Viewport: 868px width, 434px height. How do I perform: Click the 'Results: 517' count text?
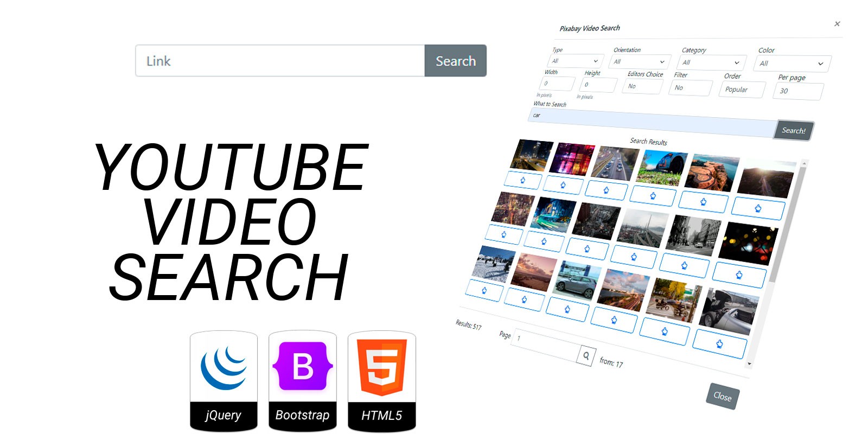tap(469, 324)
